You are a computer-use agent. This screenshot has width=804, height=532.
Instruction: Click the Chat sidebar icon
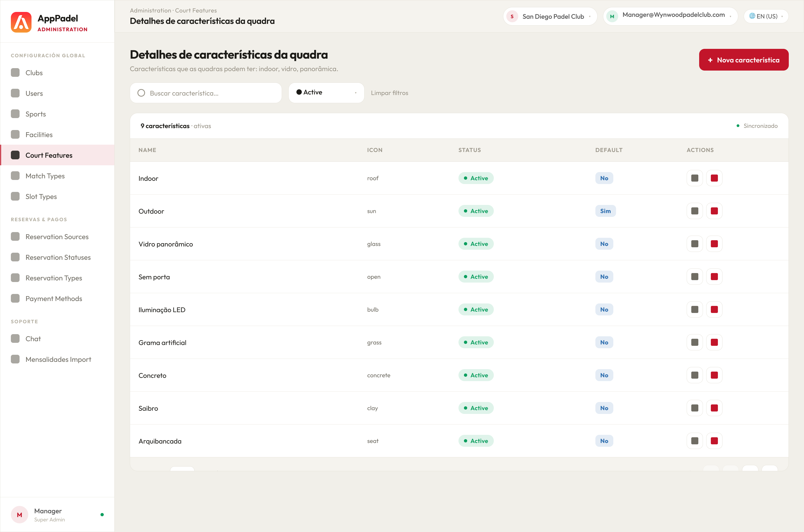pyautogui.click(x=15, y=339)
